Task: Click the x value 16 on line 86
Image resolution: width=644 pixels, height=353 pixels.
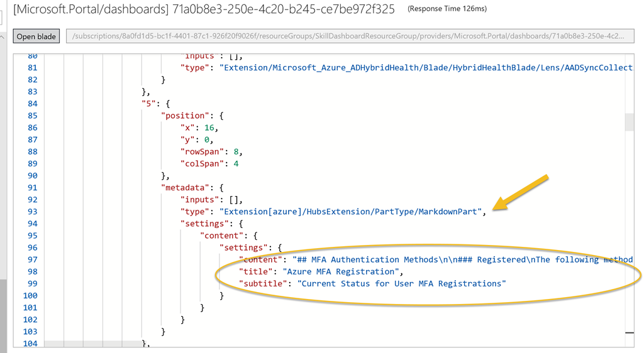Action: 209,128
